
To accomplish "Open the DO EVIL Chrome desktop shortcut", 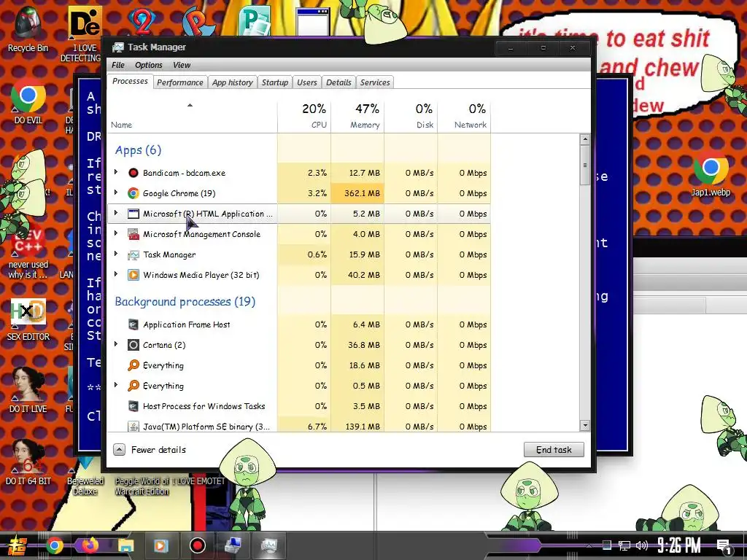I will point(28,101).
